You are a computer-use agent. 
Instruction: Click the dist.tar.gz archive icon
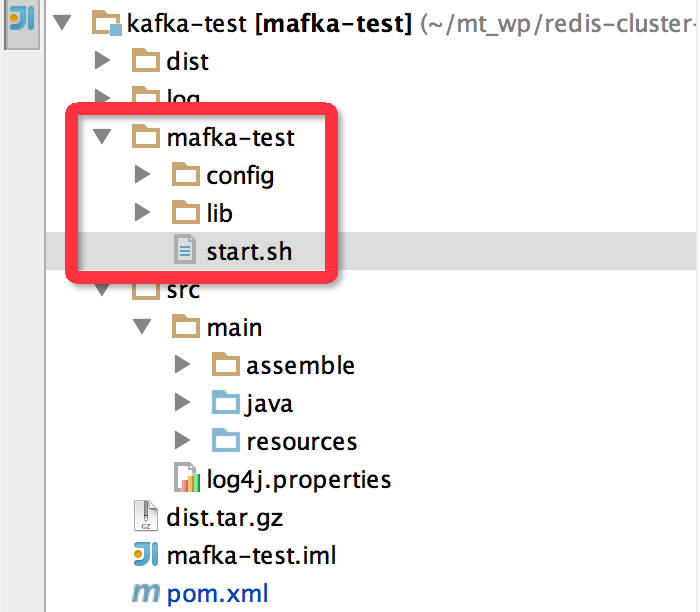click(146, 516)
